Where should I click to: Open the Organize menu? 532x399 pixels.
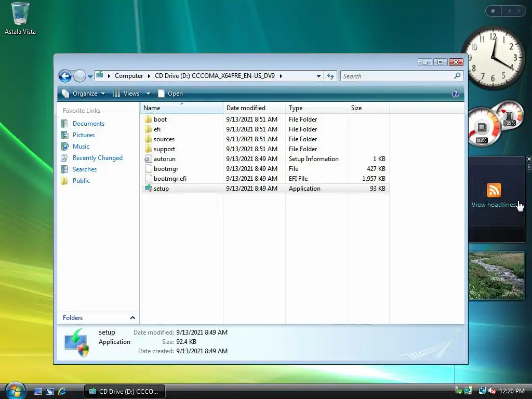pyautogui.click(x=84, y=94)
